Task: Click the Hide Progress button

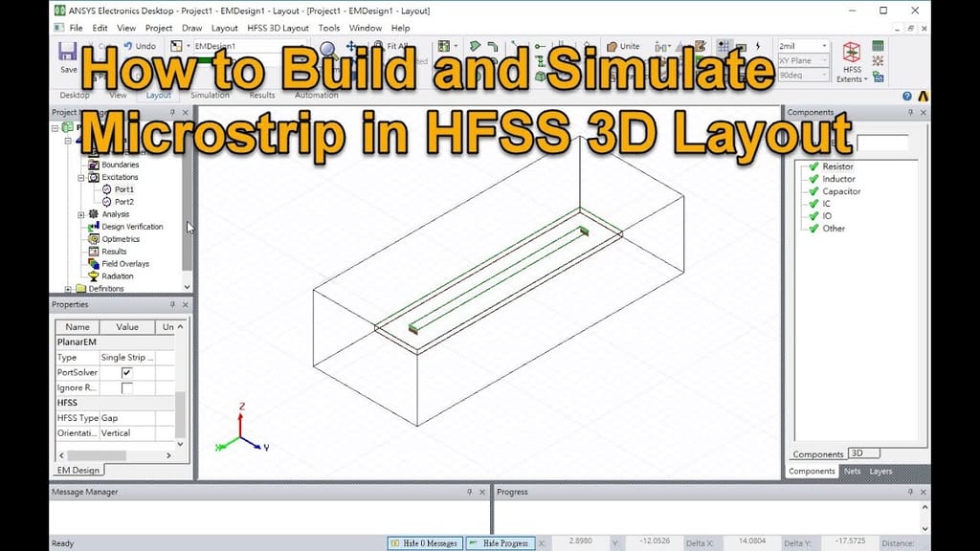Action: [x=501, y=542]
